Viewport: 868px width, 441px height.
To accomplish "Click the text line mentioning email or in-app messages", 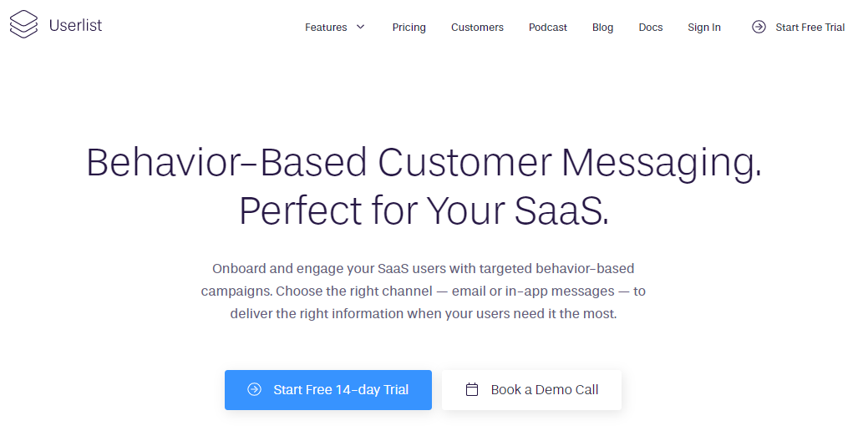I will pos(424,291).
